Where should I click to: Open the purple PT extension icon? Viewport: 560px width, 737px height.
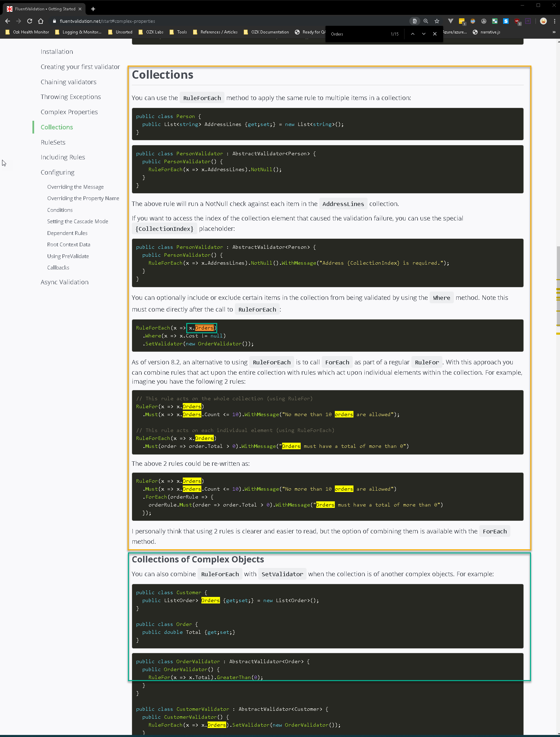[528, 21]
